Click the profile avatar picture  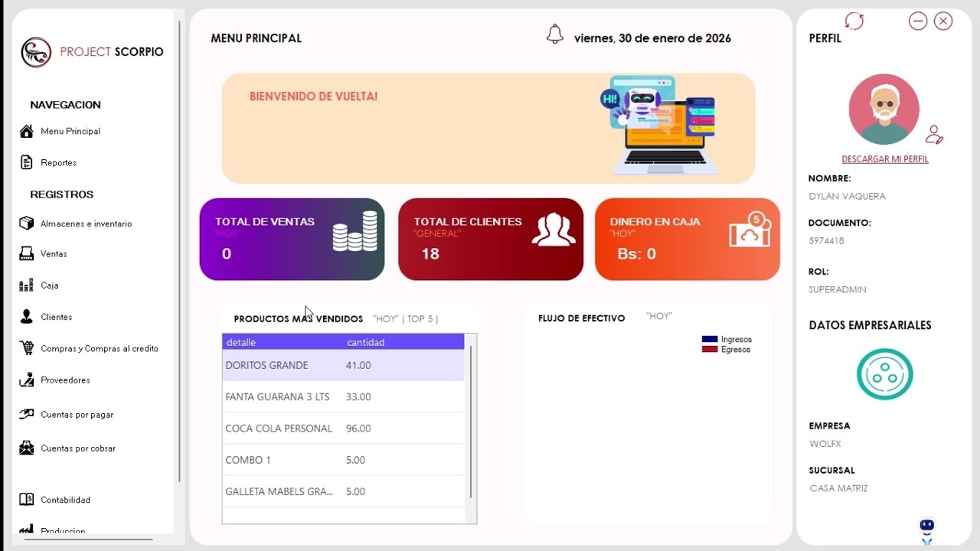point(884,109)
